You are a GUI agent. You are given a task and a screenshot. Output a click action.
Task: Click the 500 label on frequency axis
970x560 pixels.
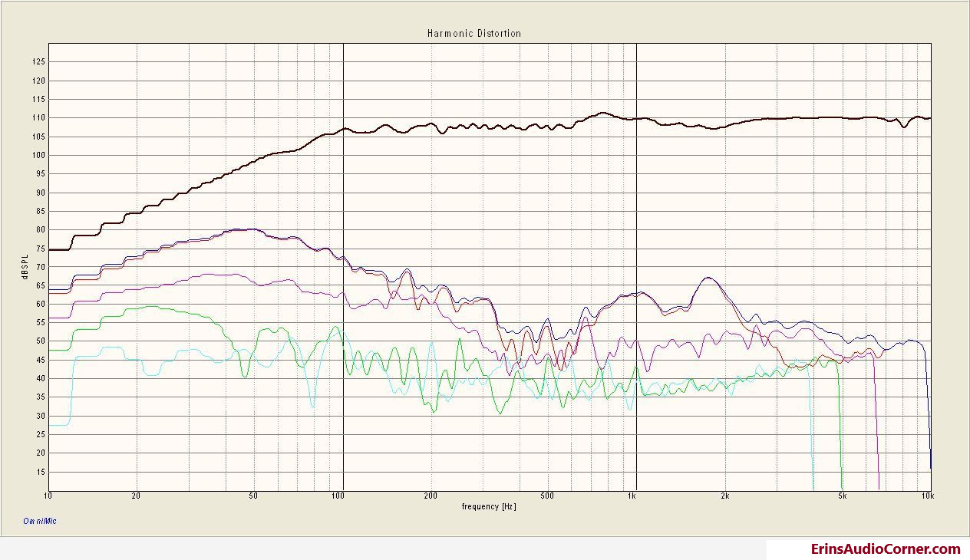coord(547,496)
